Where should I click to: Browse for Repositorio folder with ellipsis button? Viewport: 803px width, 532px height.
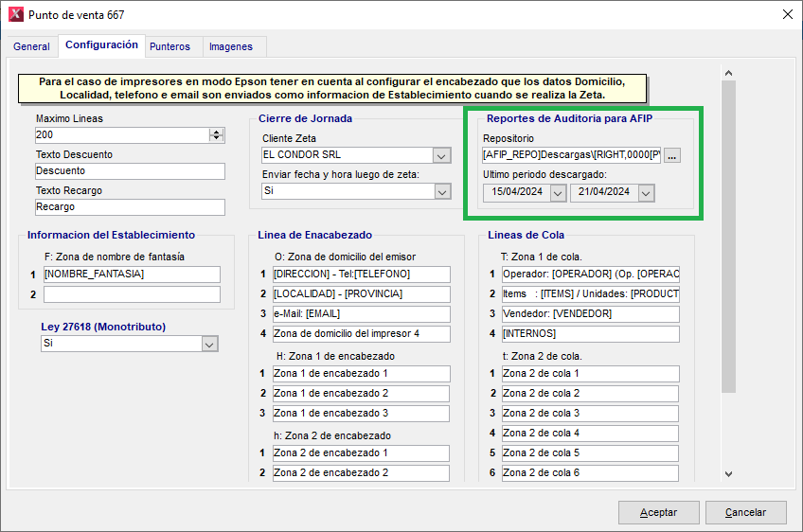672,156
